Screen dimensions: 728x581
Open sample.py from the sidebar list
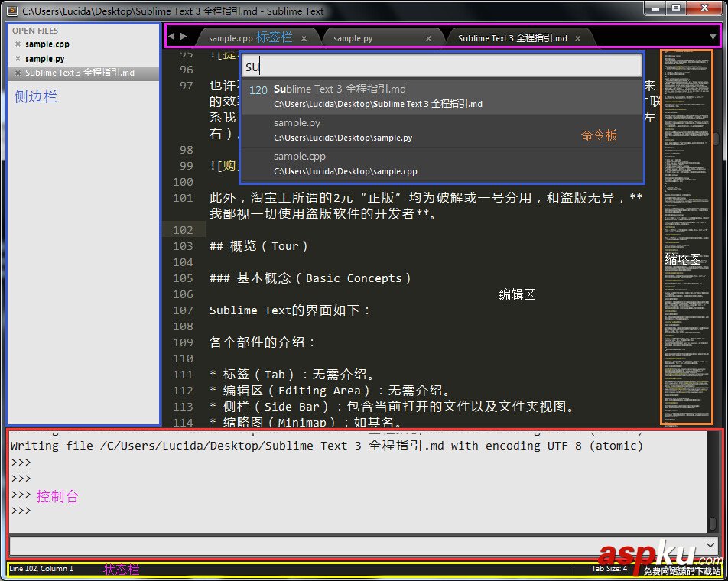(44, 58)
